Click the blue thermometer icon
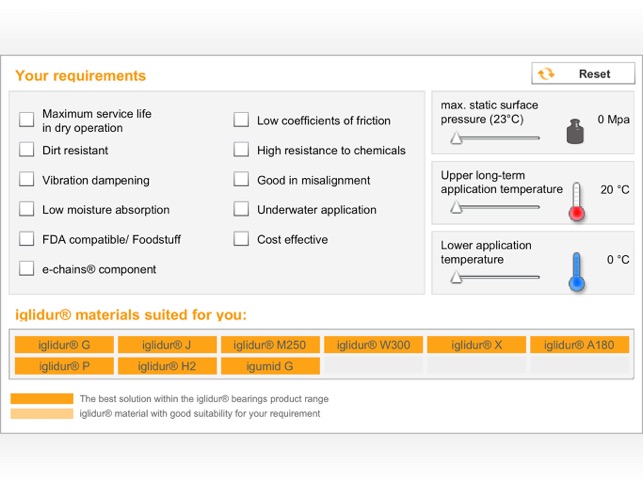643x482 pixels. tap(576, 271)
